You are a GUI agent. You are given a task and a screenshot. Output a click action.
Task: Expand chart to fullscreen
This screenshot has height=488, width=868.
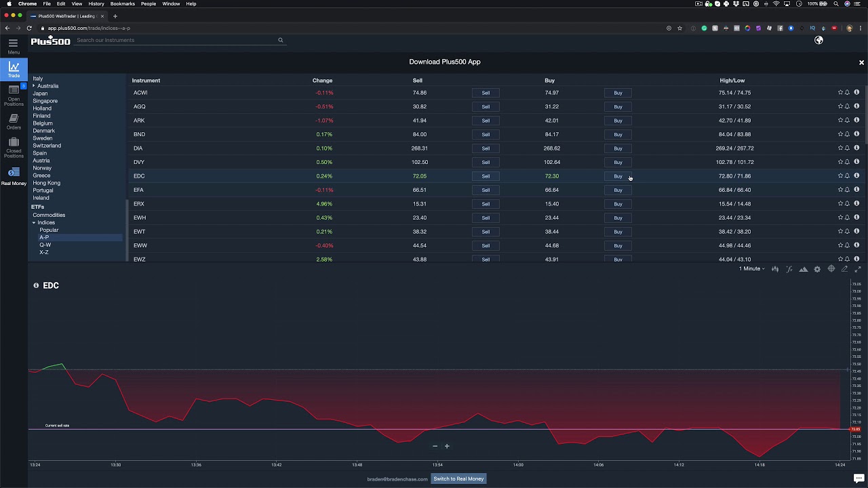[857, 269]
